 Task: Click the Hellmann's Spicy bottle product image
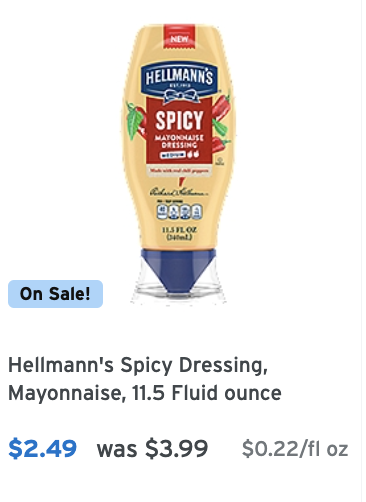click(x=179, y=163)
